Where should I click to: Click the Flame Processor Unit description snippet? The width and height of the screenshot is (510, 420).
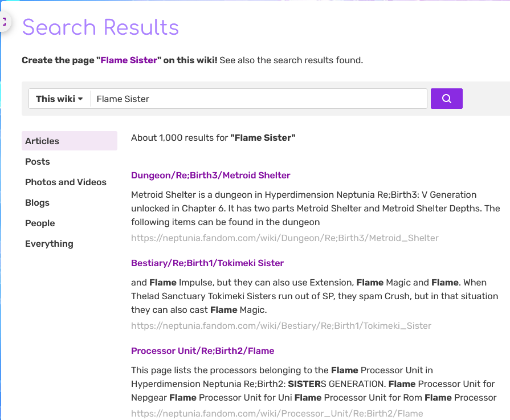click(x=313, y=384)
